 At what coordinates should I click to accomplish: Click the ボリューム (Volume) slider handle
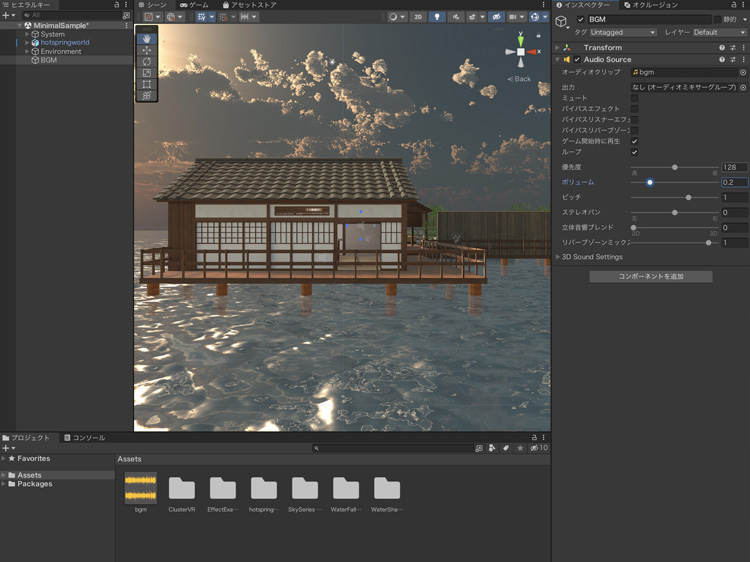[x=650, y=182]
